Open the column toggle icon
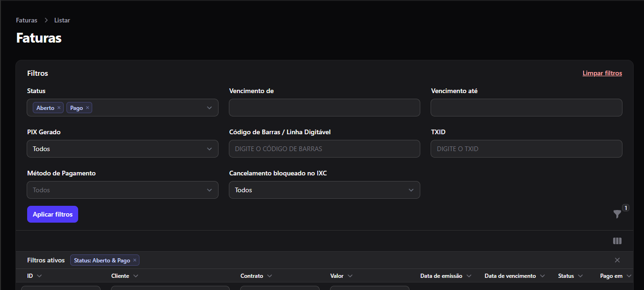The height and width of the screenshot is (290, 644). (x=617, y=241)
